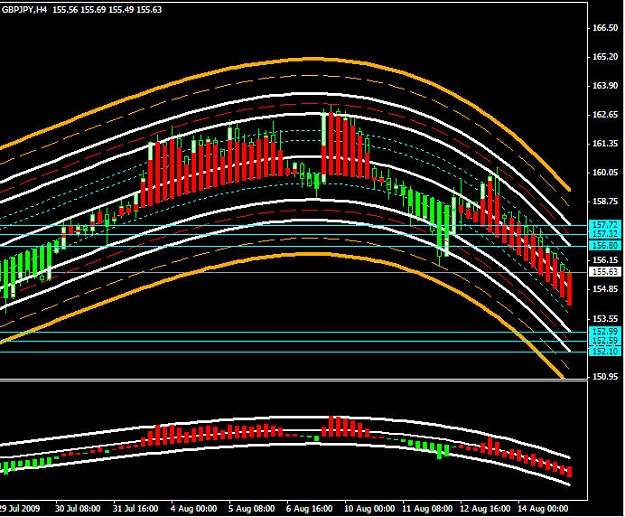Click the 161.35 price scale value
625x517 pixels.
[x=605, y=144]
